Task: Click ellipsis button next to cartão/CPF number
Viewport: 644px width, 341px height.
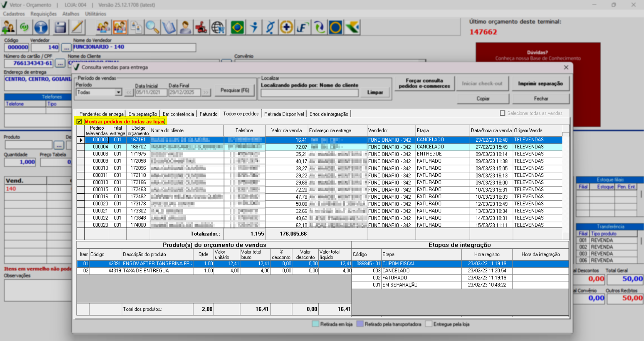Action: click(60, 63)
